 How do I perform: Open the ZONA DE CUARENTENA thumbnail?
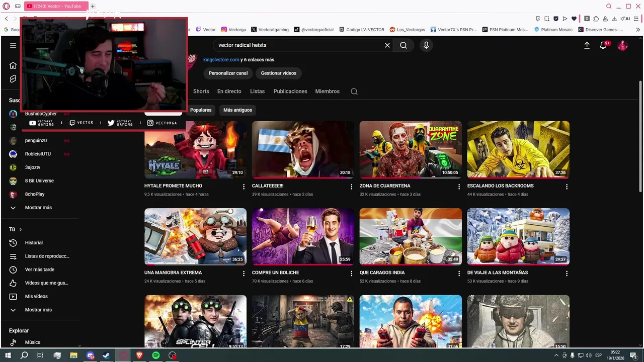(x=411, y=150)
